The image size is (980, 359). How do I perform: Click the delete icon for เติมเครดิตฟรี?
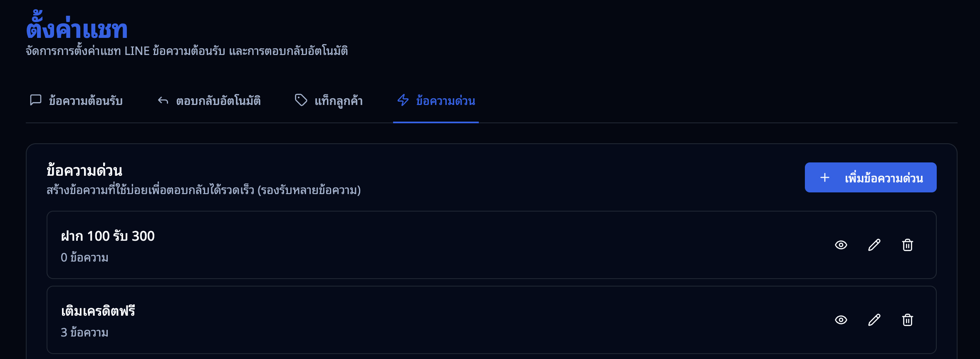click(907, 320)
